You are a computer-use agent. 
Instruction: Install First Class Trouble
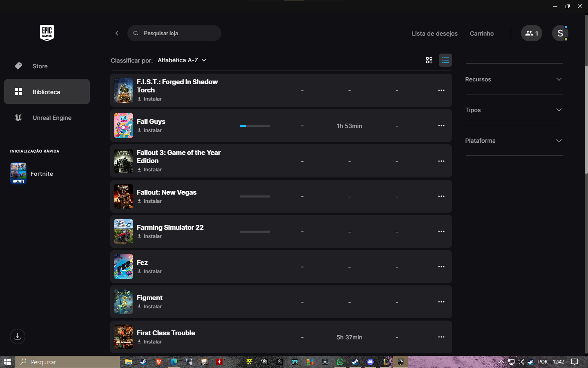coord(149,342)
